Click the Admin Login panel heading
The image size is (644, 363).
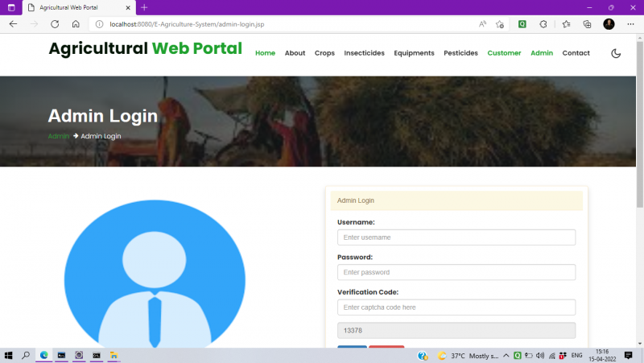456,200
